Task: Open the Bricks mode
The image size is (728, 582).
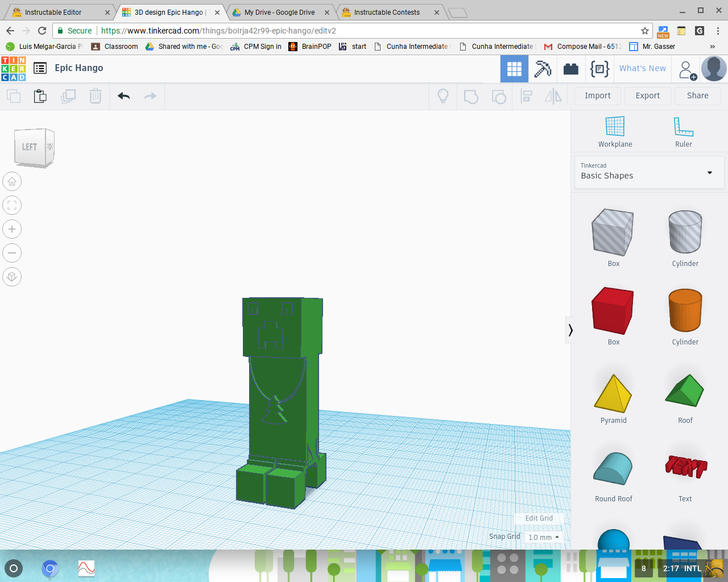Action: coord(571,69)
